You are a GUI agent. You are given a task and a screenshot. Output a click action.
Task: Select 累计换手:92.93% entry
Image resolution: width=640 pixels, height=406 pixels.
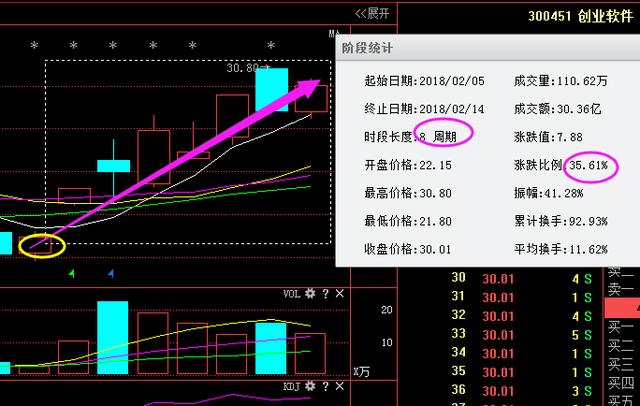tap(561, 221)
